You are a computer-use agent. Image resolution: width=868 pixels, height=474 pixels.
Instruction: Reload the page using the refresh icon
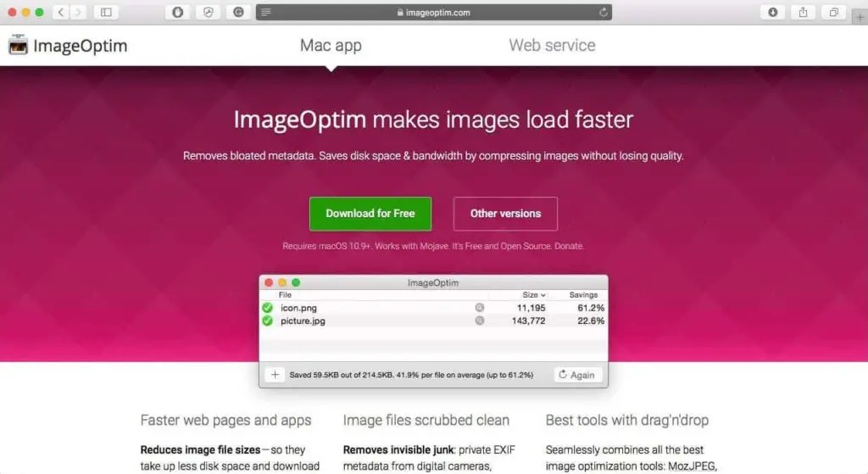[x=603, y=12]
